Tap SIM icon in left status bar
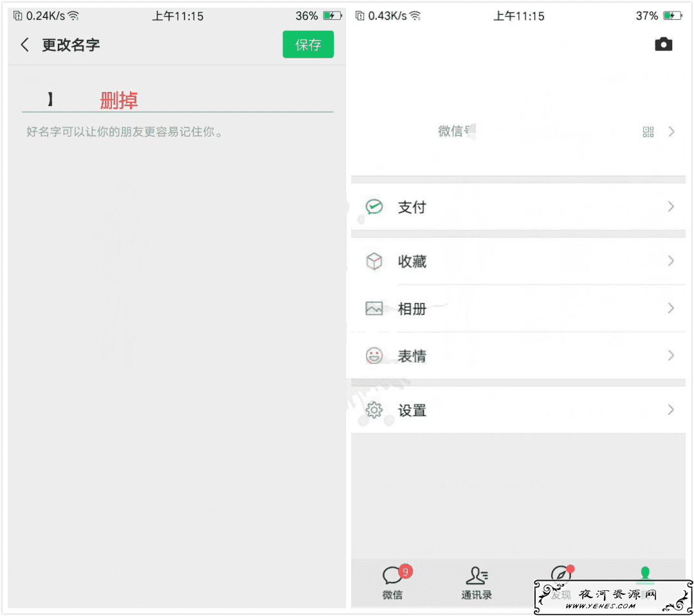 [x=18, y=16]
